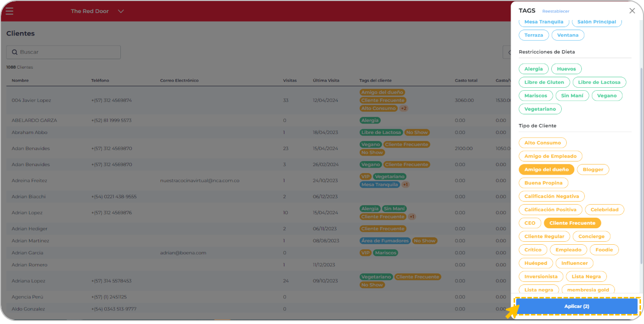Select the membresía gold tag
The width and height of the screenshot is (644, 324).
pos(588,289)
